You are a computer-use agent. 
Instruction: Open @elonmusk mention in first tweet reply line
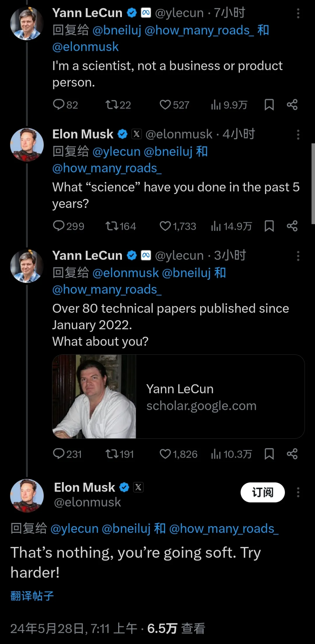coord(85,47)
